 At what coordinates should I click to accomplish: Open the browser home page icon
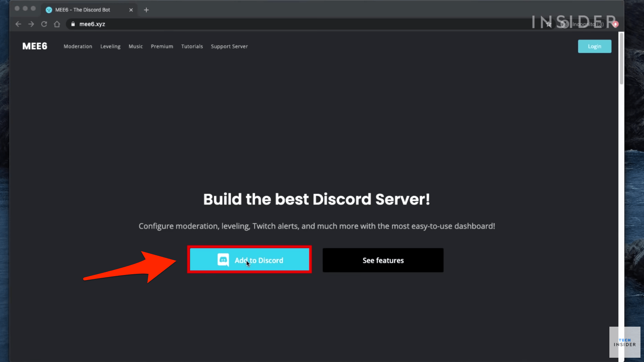(57, 24)
